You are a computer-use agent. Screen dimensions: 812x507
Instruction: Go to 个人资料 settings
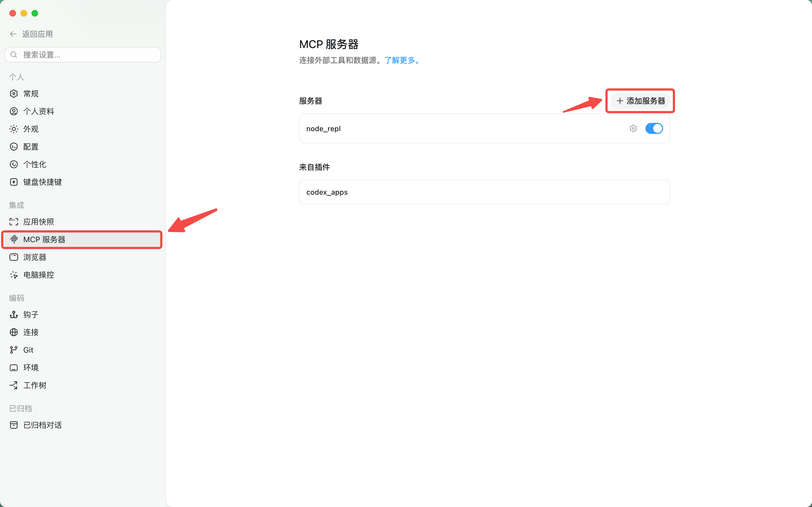coord(82,111)
